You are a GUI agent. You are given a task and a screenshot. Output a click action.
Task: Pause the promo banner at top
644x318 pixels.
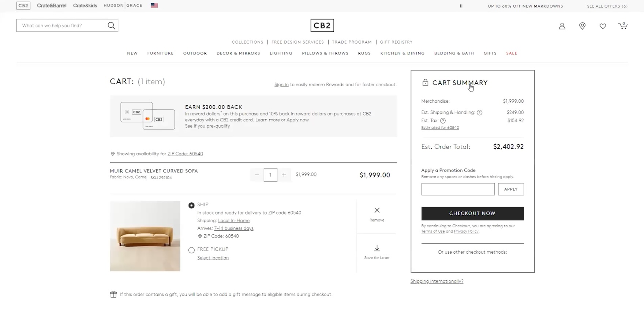point(461,6)
